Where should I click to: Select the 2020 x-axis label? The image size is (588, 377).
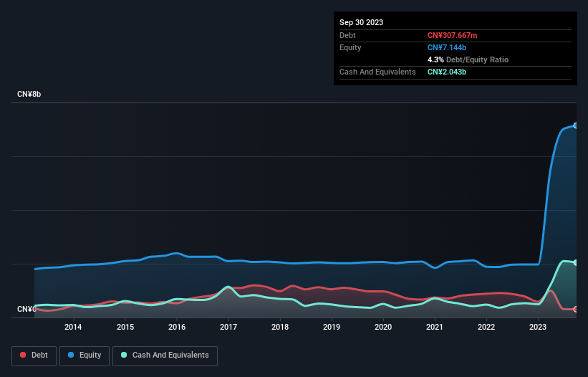[383, 327]
